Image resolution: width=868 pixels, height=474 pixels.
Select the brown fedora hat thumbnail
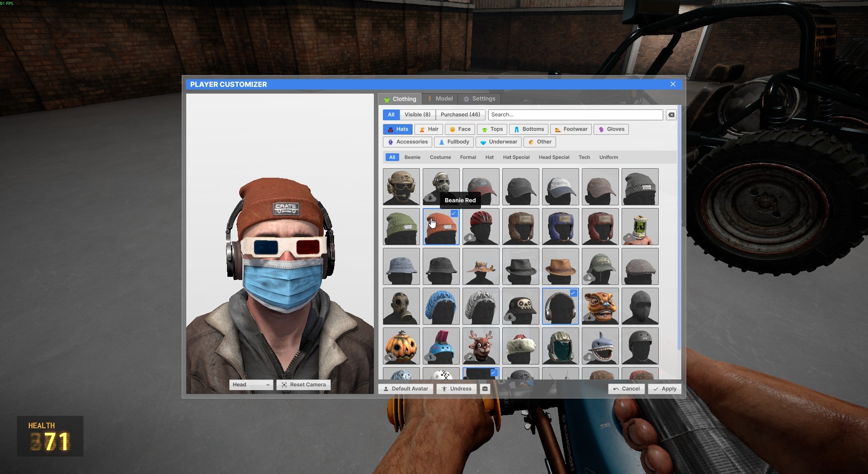(x=560, y=266)
